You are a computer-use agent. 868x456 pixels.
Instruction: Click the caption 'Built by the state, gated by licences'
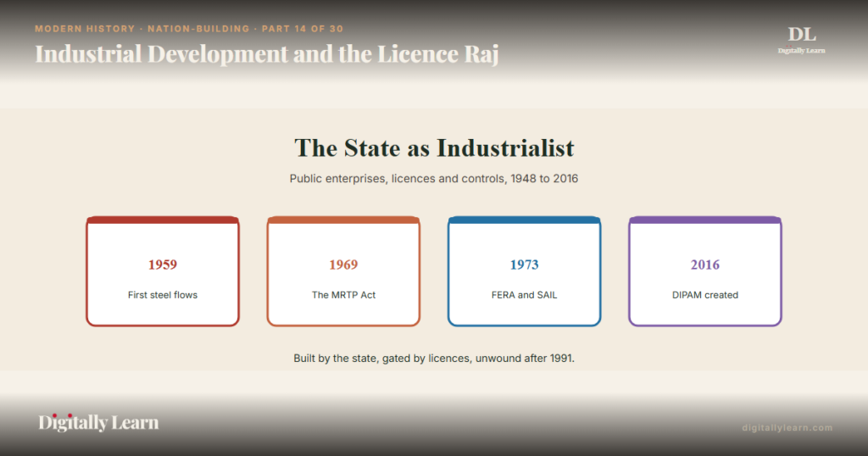(382, 358)
